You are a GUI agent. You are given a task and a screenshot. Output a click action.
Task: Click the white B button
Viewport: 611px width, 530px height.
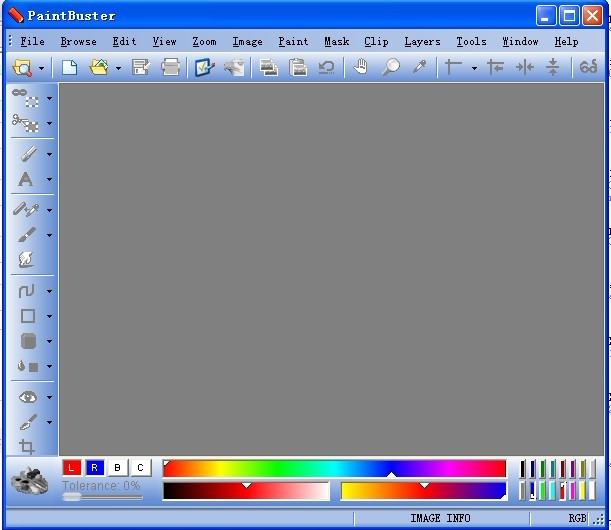pos(118,468)
